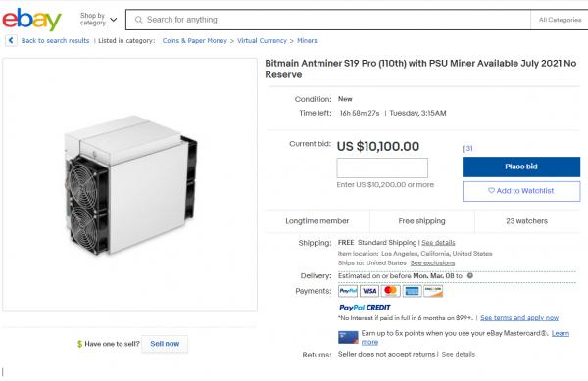Click the eBay logo
This screenshot has height=381, width=588.
coord(32,20)
